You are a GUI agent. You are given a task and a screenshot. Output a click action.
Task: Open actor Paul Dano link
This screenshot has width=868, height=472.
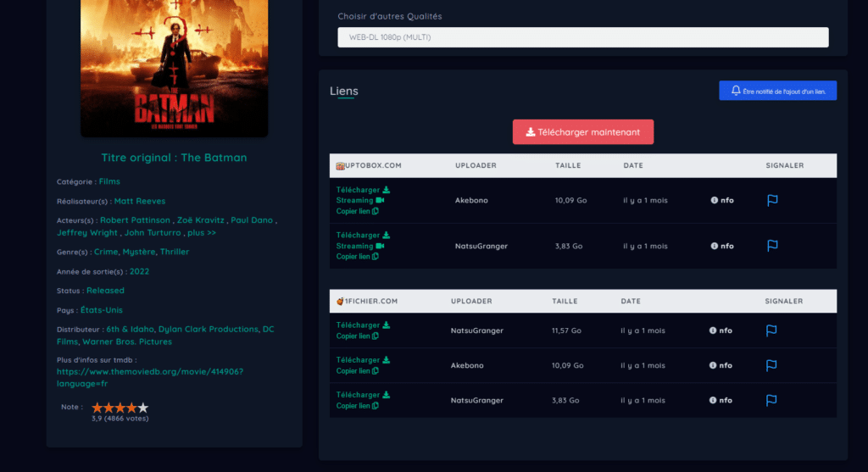coord(252,220)
